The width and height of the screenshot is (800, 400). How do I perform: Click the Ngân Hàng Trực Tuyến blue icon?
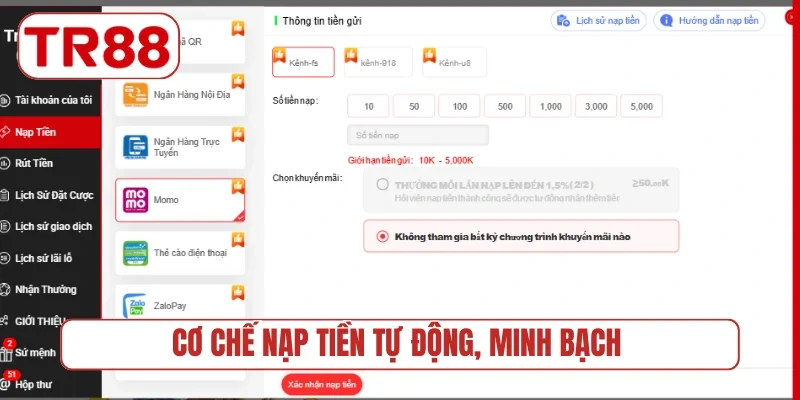[136, 147]
